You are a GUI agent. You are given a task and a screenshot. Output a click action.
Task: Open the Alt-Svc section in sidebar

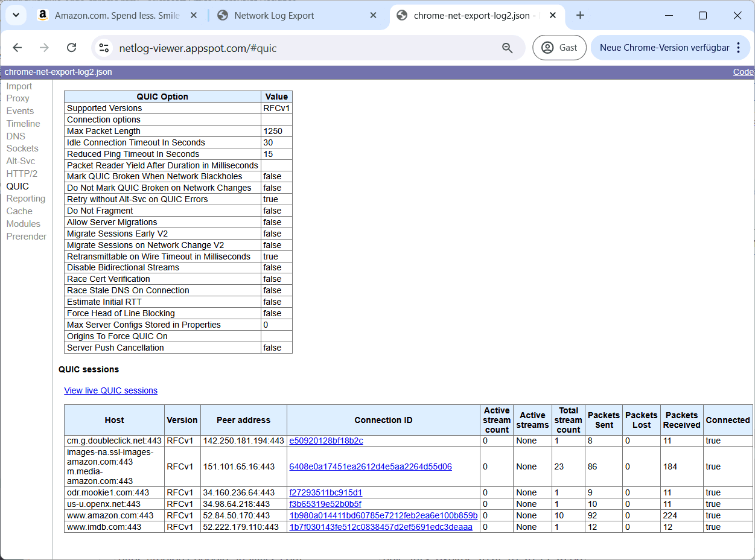coord(21,161)
